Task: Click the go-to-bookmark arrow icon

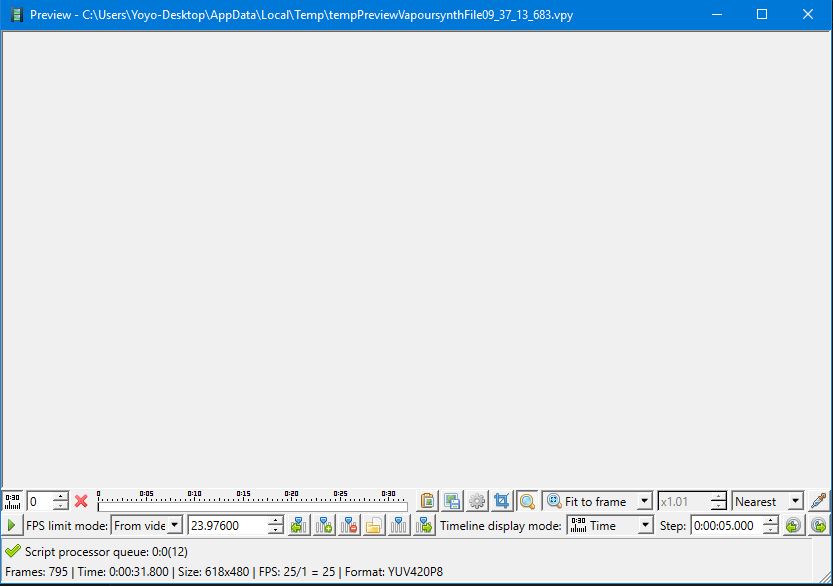Action: [424, 525]
